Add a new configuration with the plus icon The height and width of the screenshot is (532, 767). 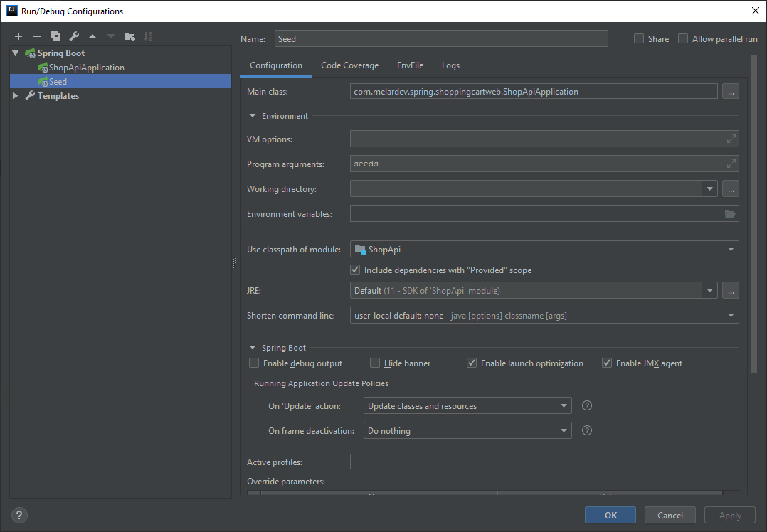pos(18,36)
